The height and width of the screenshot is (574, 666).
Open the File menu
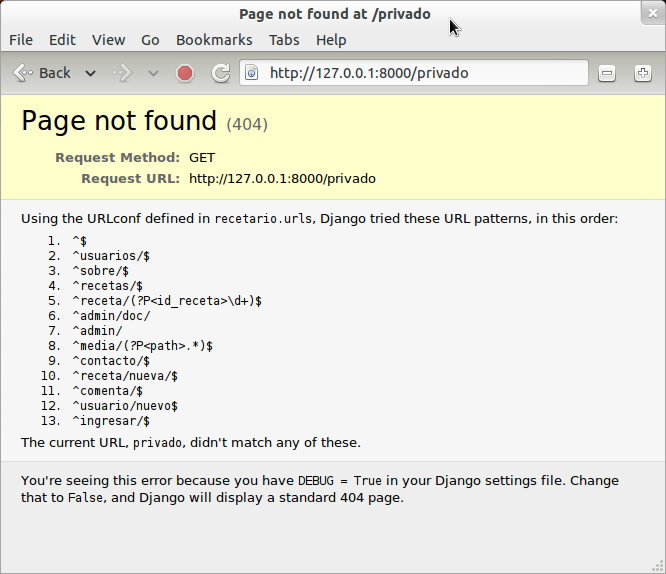(21, 40)
